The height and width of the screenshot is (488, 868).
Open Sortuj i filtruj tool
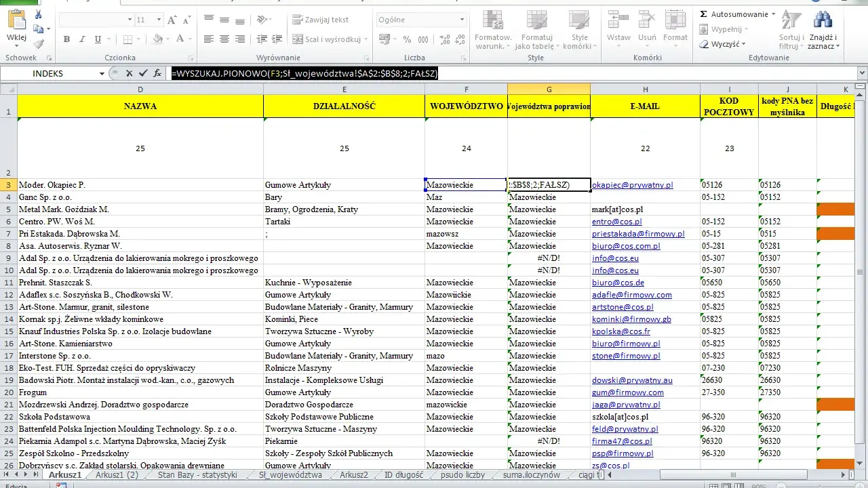pos(791,30)
